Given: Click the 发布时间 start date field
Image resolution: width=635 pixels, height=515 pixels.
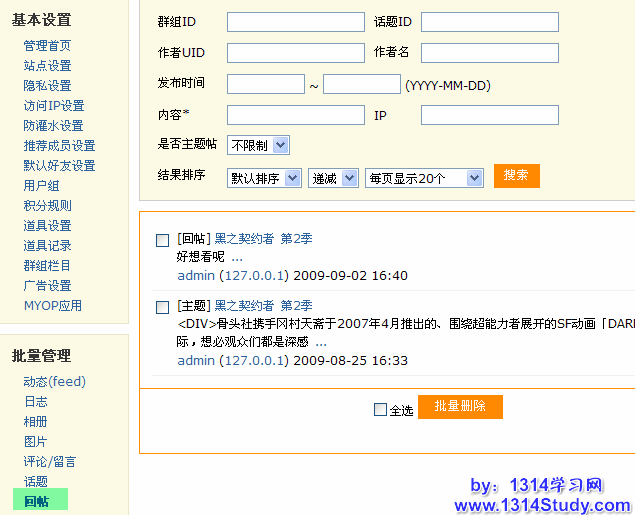Looking at the screenshot, I should tap(265, 85).
